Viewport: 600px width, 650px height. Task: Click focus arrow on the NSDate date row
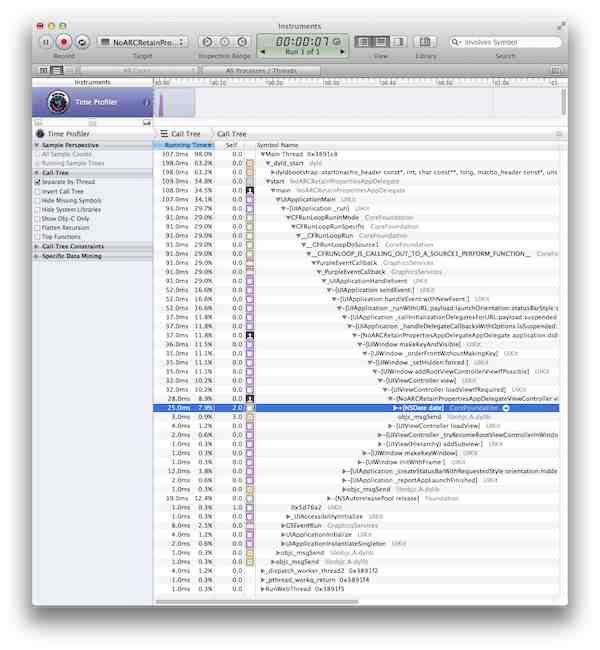(x=506, y=408)
